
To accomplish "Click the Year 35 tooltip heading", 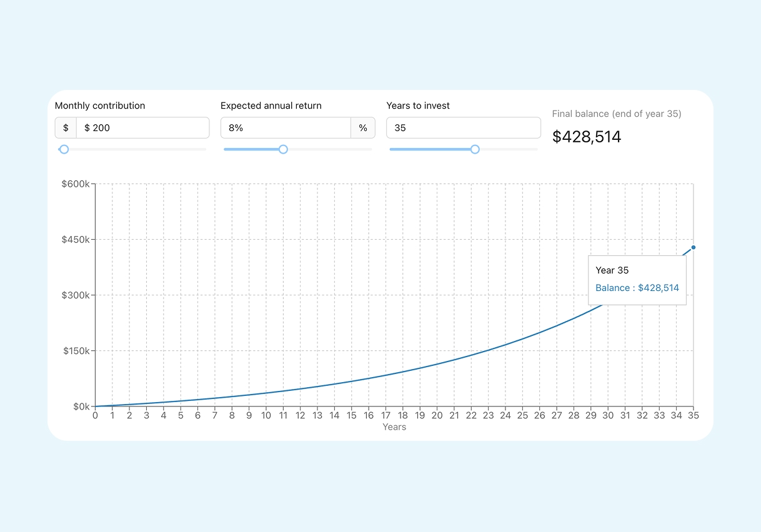I will (x=612, y=270).
